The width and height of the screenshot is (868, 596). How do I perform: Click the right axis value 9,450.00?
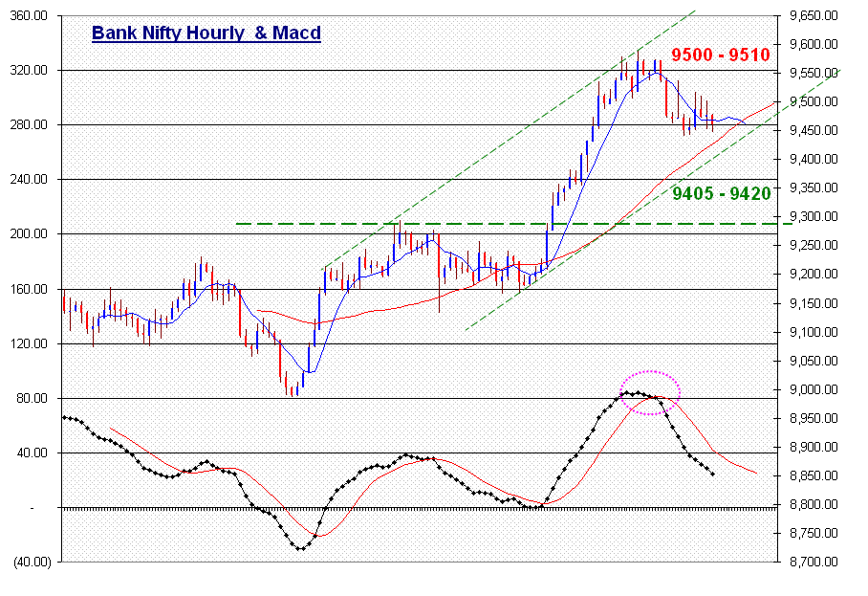click(x=814, y=131)
